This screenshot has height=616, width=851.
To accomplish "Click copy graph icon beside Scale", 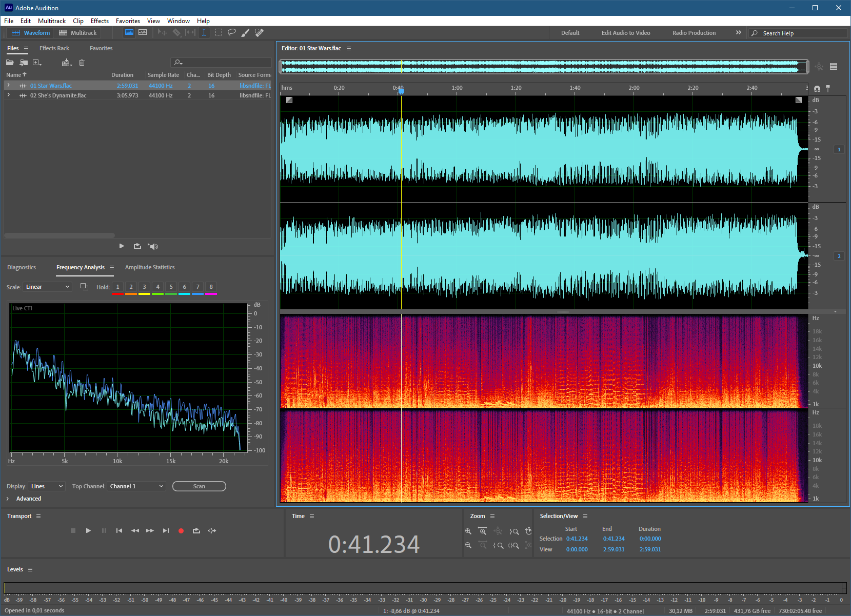I will (84, 287).
